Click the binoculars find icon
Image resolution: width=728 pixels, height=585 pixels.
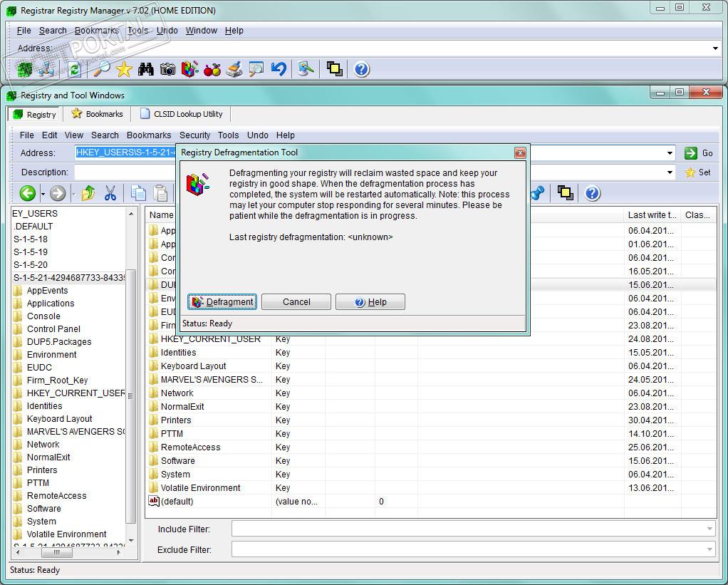point(146,70)
